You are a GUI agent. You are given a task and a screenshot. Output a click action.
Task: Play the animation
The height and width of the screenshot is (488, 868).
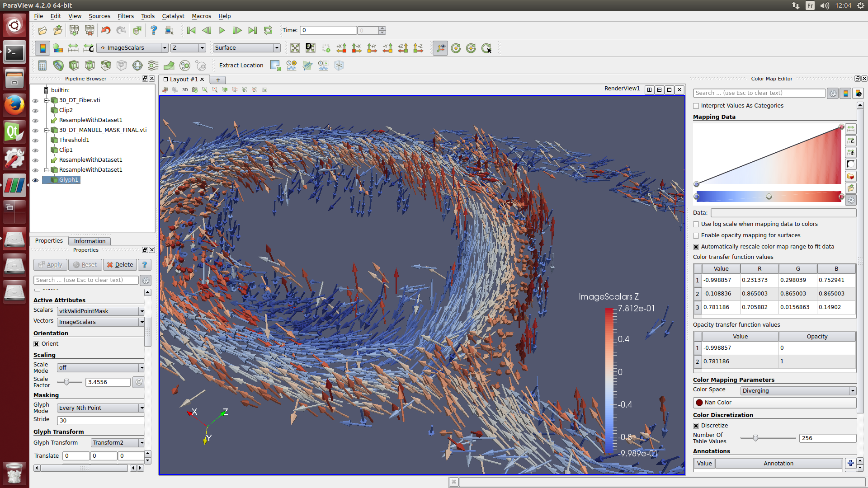tap(222, 30)
